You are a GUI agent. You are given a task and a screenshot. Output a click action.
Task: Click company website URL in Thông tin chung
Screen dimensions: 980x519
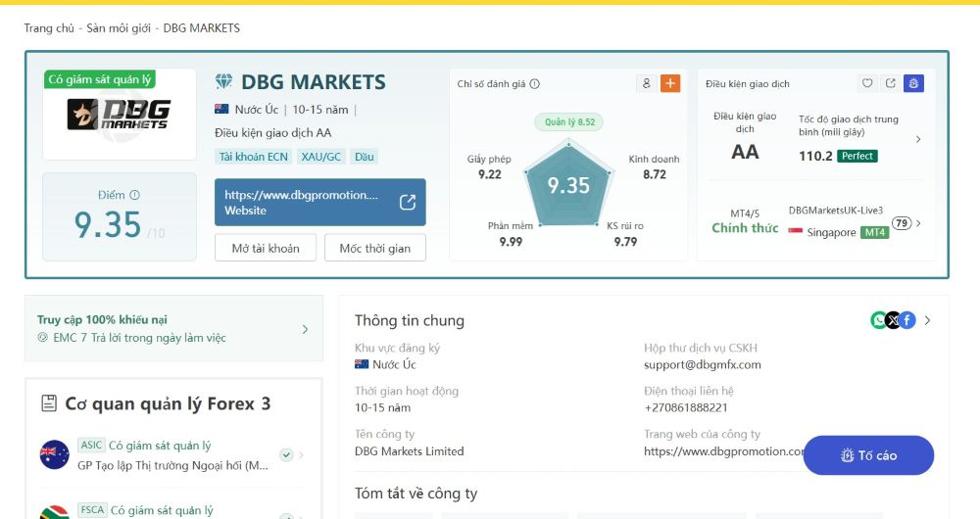723,450
